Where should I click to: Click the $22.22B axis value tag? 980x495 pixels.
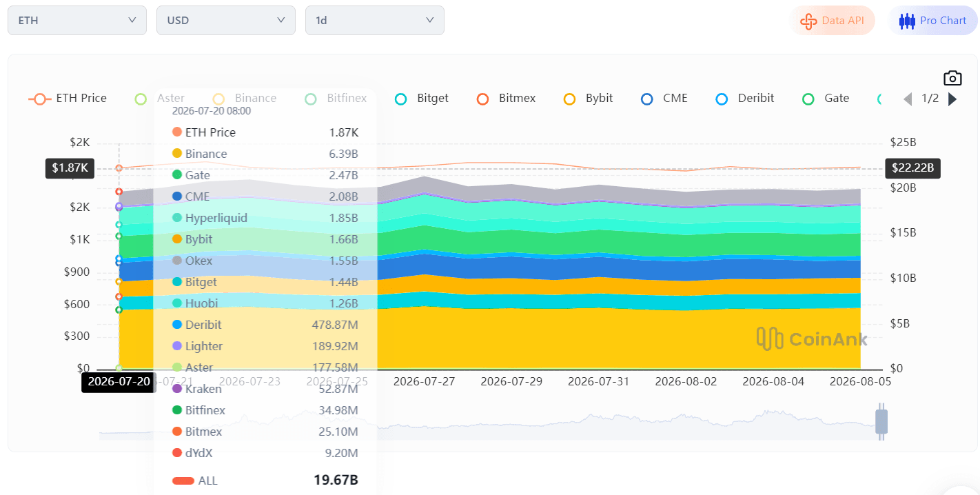pyautogui.click(x=912, y=168)
